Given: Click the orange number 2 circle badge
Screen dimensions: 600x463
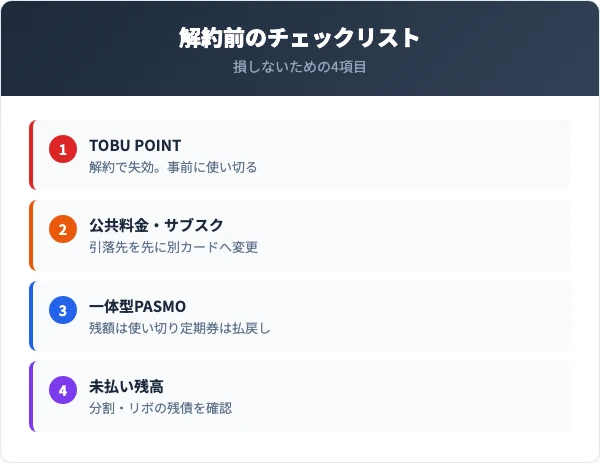Looking at the screenshot, I should (63, 229).
